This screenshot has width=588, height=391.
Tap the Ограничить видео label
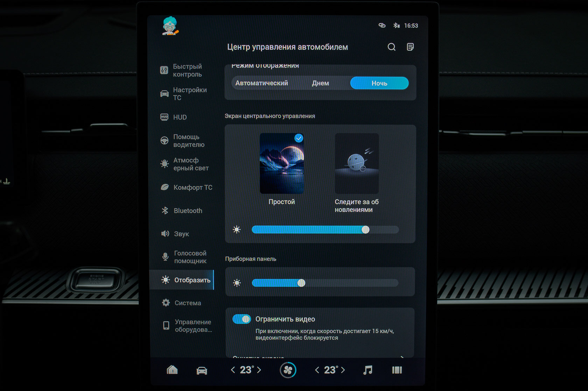click(x=285, y=319)
